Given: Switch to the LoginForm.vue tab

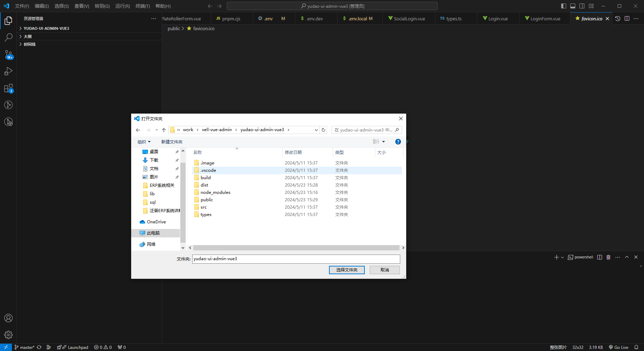Looking at the screenshot, I should pos(545,19).
